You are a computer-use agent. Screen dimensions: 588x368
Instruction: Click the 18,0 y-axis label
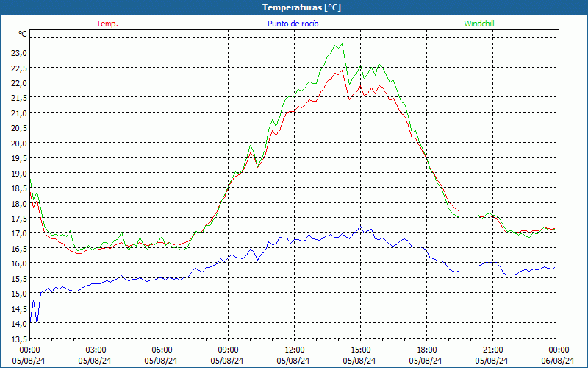point(19,203)
